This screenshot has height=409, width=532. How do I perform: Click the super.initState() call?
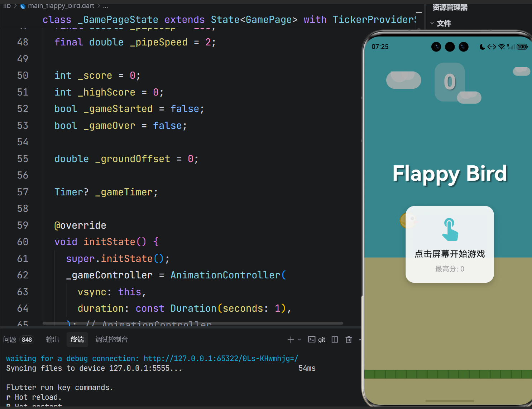pyautogui.click(x=118, y=259)
